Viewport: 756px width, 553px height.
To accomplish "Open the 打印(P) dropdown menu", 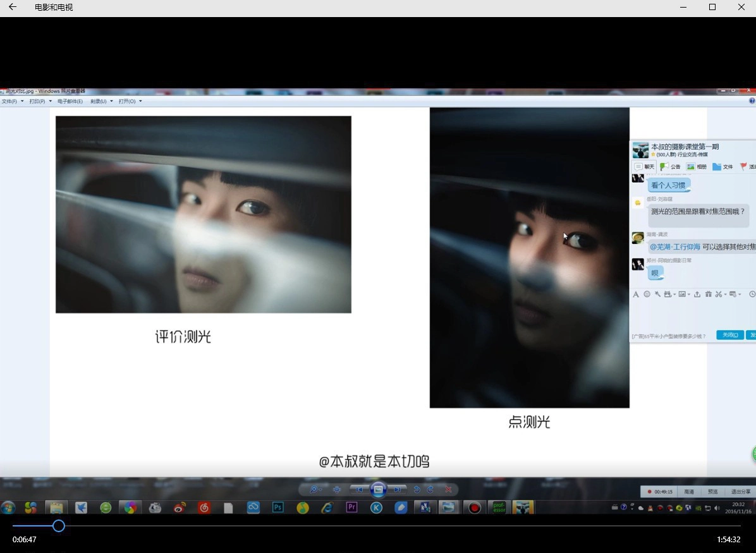I will 40,101.
